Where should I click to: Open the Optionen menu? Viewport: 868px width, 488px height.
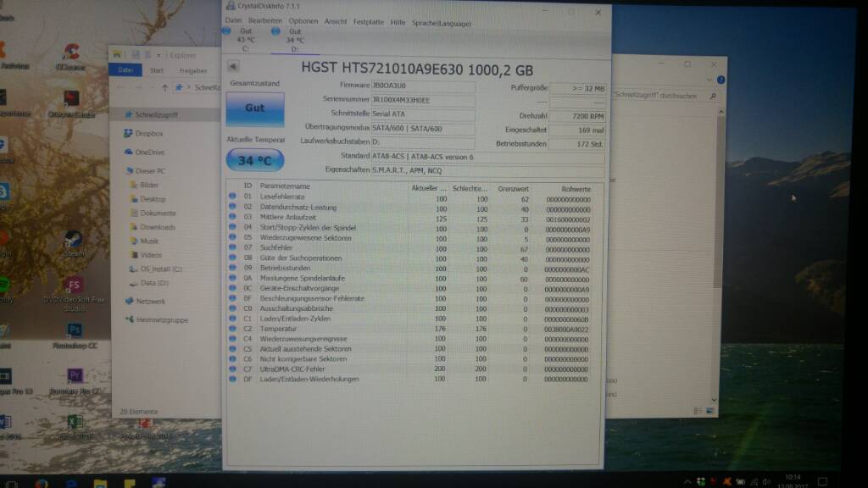pos(303,21)
